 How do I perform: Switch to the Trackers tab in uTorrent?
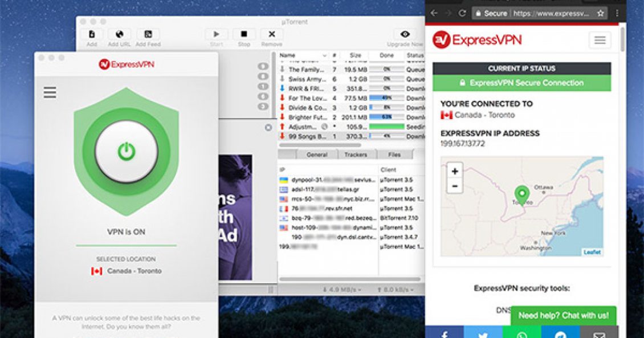click(x=356, y=155)
